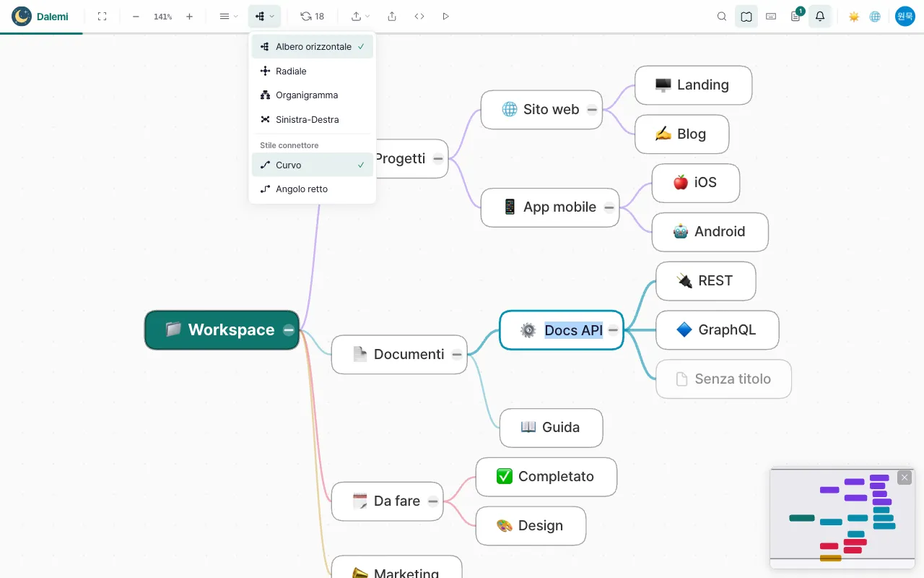Collapse the Workspace root node
The height and width of the screenshot is (578, 924).
tap(289, 330)
